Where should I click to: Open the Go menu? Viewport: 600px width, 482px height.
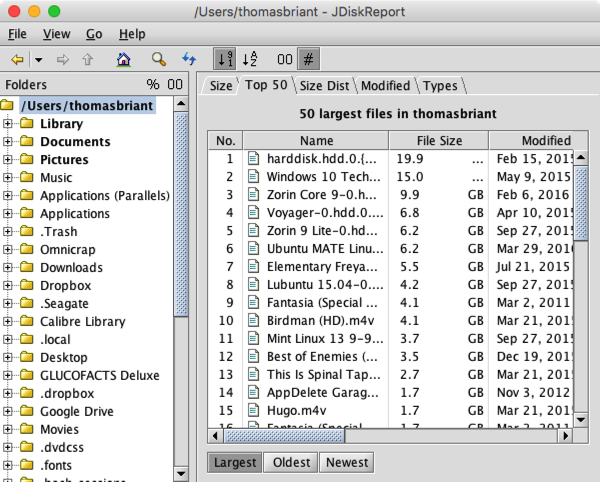(94, 34)
